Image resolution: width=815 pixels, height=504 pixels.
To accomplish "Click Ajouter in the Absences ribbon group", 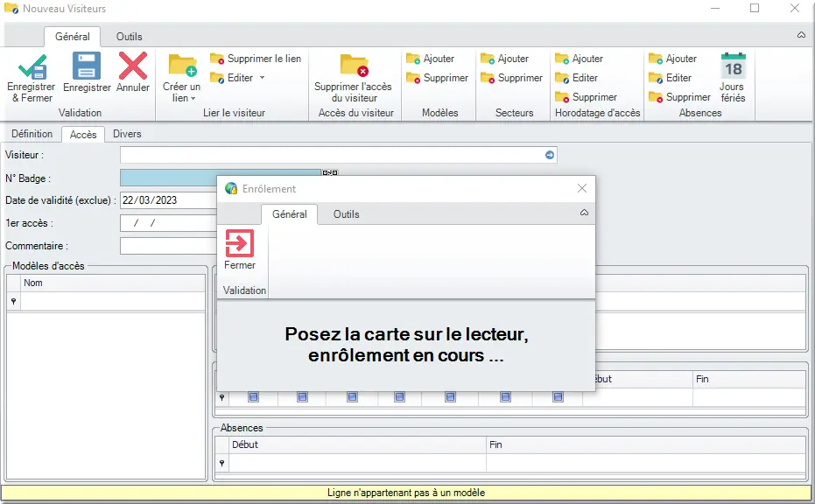I will (672, 59).
